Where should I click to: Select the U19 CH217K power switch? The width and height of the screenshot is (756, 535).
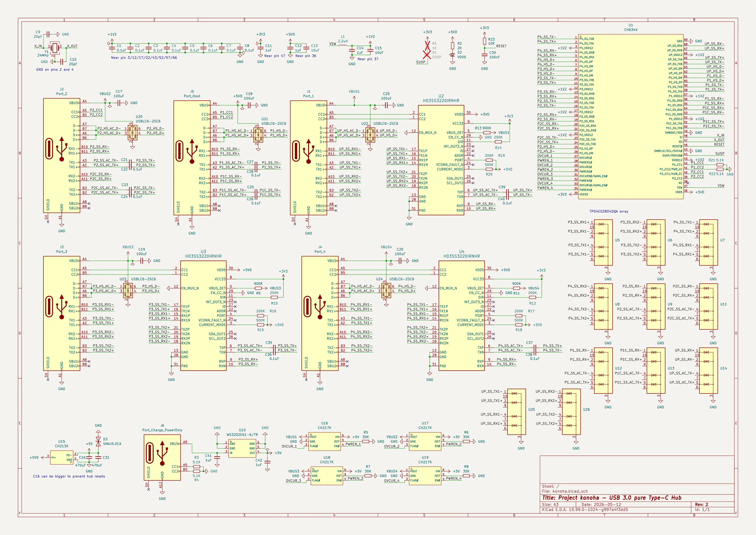point(425,476)
